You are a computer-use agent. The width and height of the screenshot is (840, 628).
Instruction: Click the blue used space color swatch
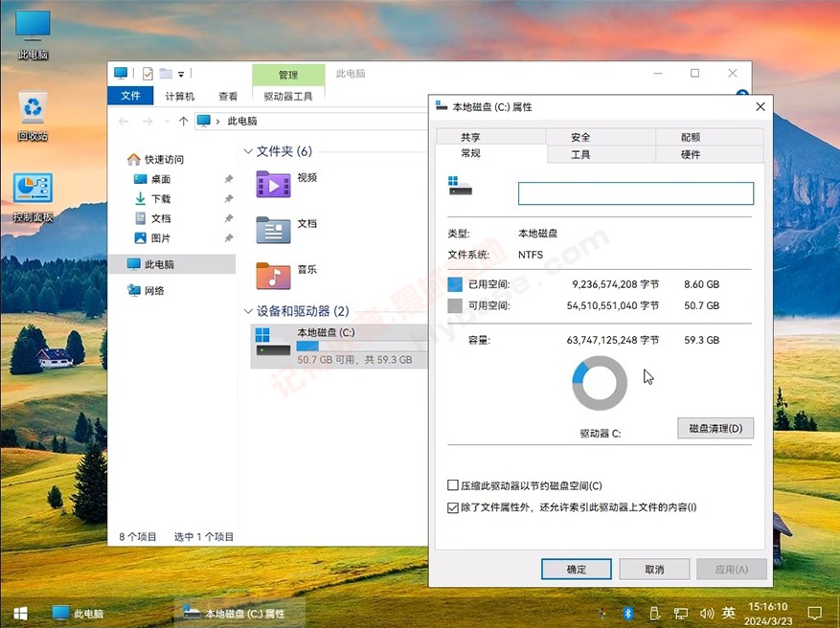(455, 284)
